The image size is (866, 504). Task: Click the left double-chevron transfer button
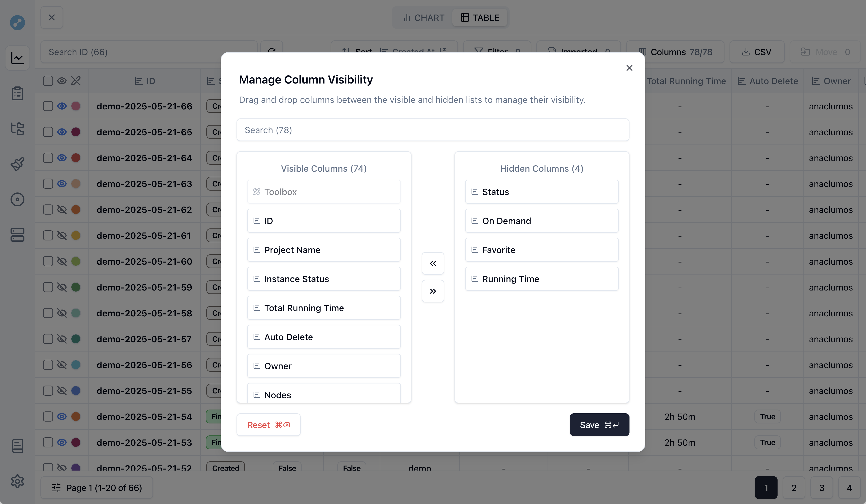[433, 263]
